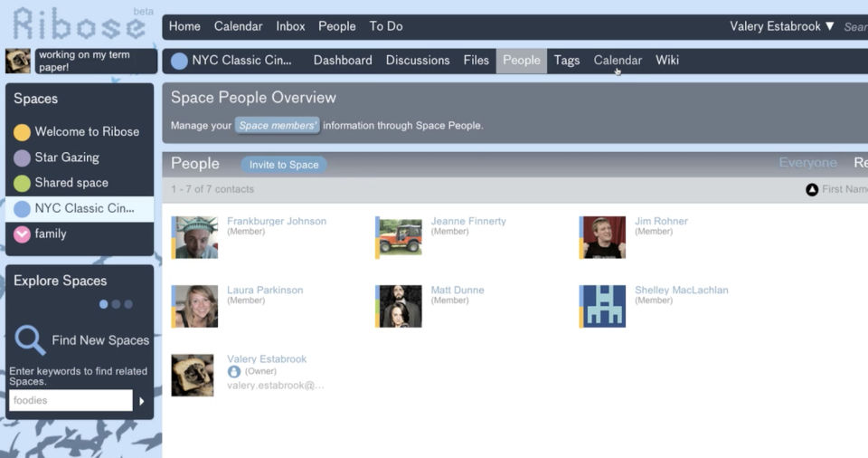The image size is (868, 458).
Task: Open Home in top navigation
Action: (184, 26)
